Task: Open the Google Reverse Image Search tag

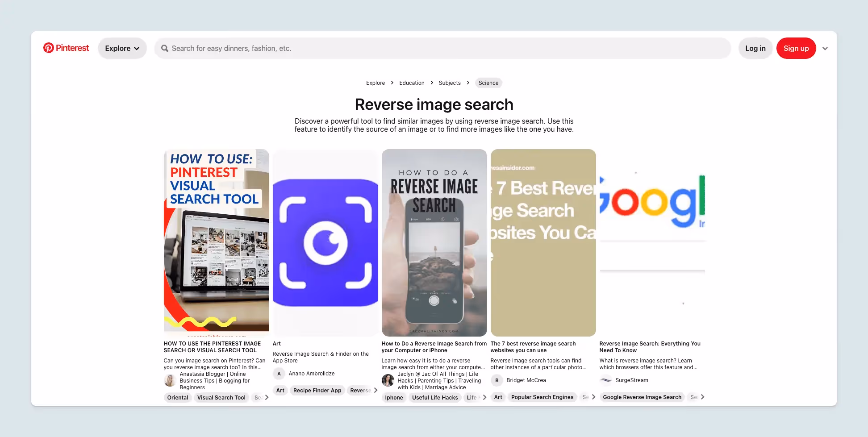Action: (642, 397)
